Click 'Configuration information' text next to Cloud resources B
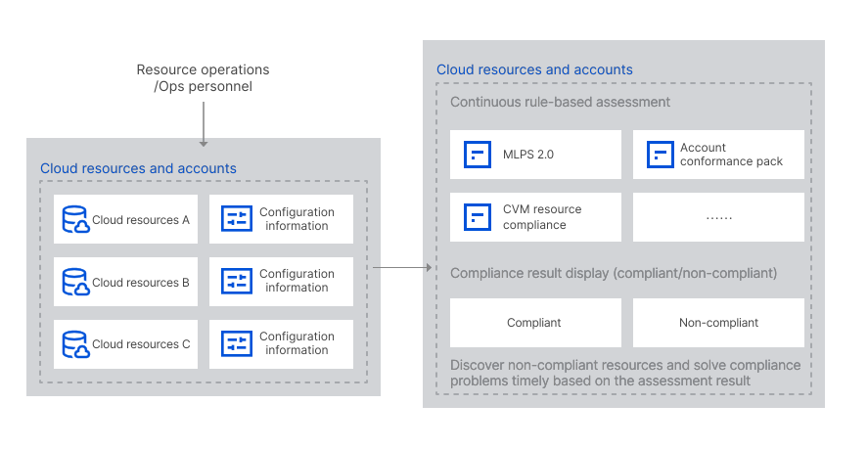The height and width of the screenshot is (449, 868). click(297, 281)
